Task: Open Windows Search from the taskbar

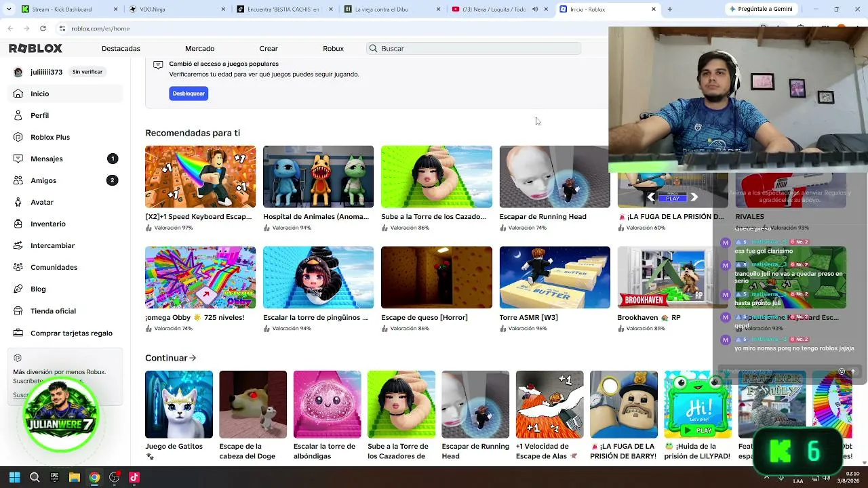Action: 35,477
